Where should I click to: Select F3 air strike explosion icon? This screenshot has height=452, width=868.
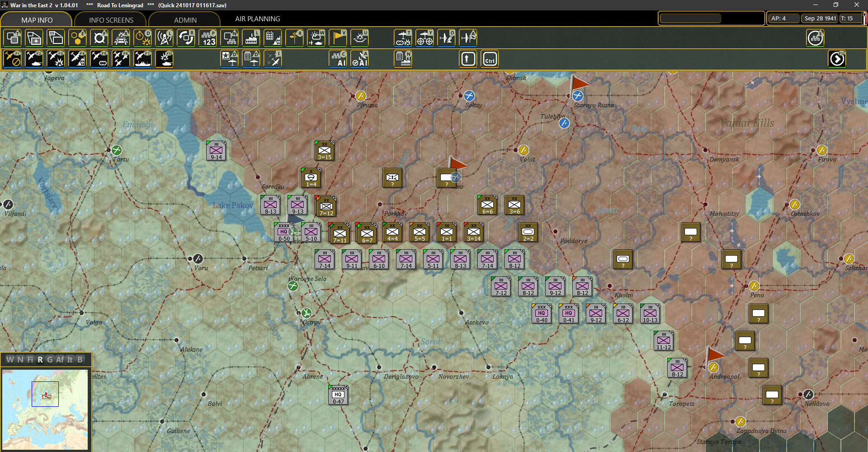pyautogui.click(x=56, y=59)
